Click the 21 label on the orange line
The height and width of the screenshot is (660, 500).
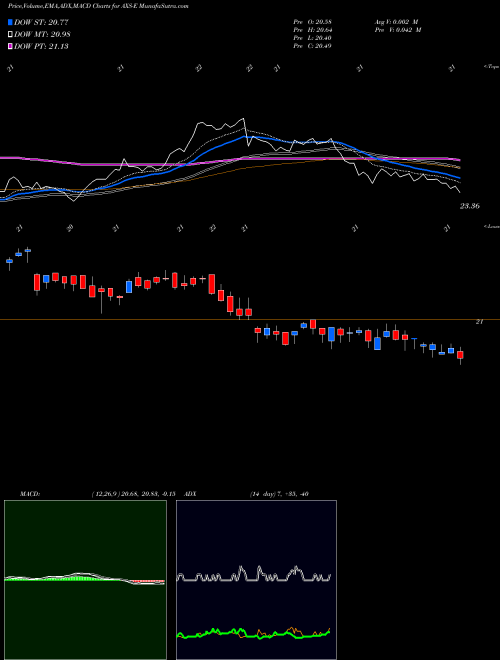point(479,322)
